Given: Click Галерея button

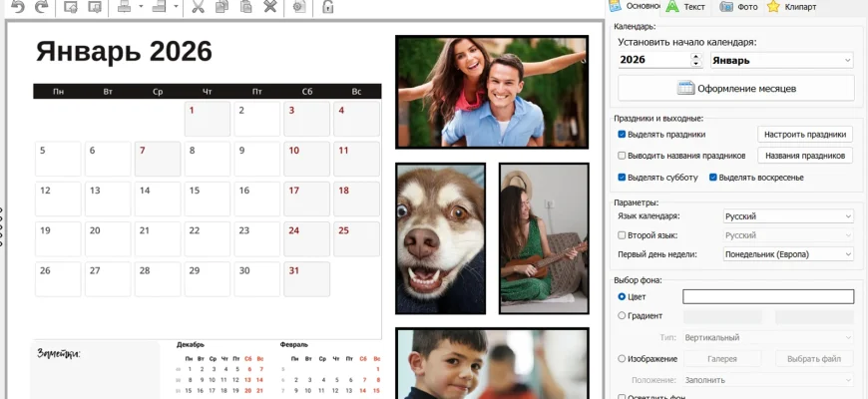Looking at the screenshot, I should tap(722, 359).
